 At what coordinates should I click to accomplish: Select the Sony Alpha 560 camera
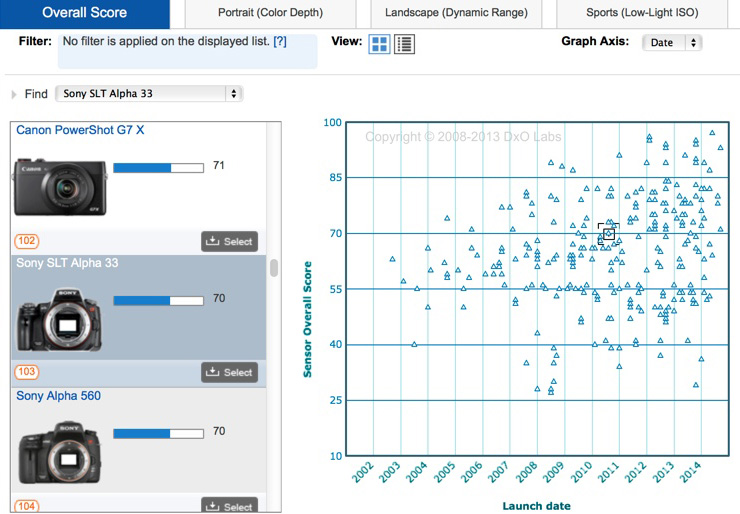[229, 505]
